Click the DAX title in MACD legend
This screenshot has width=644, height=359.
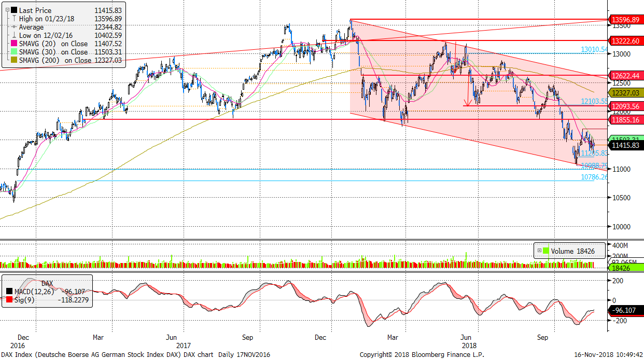click(x=48, y=283)
